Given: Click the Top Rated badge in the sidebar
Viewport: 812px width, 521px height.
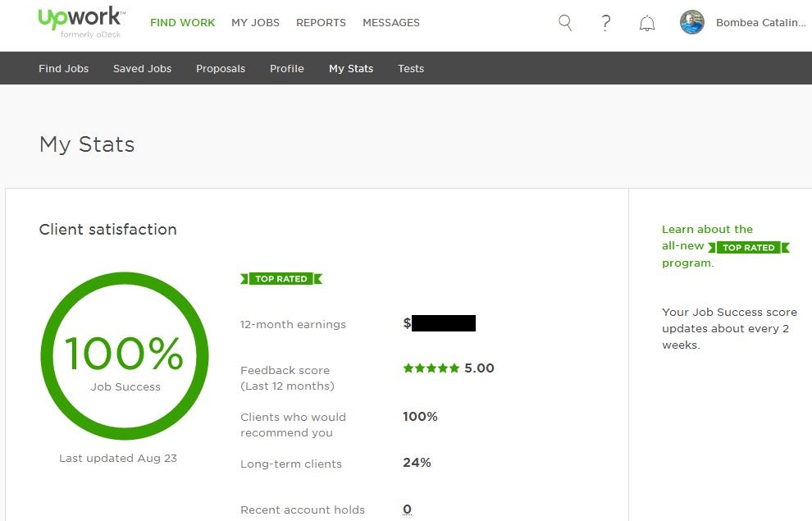Looking at the screenshot, I should pyautogui.click(x=749, y=247).
